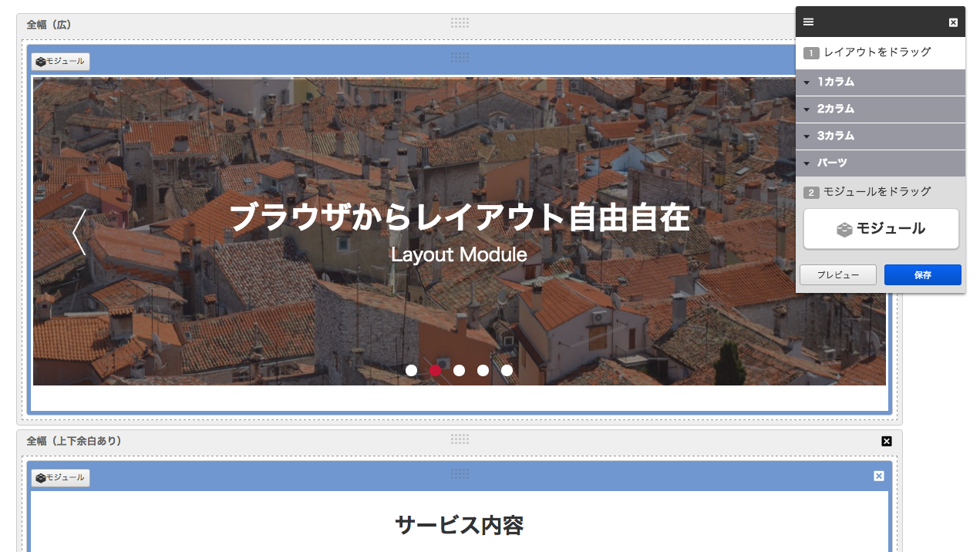Select the first carousel dot
Image resolution: width=980 pixels, height=552 pixels.
412,371
